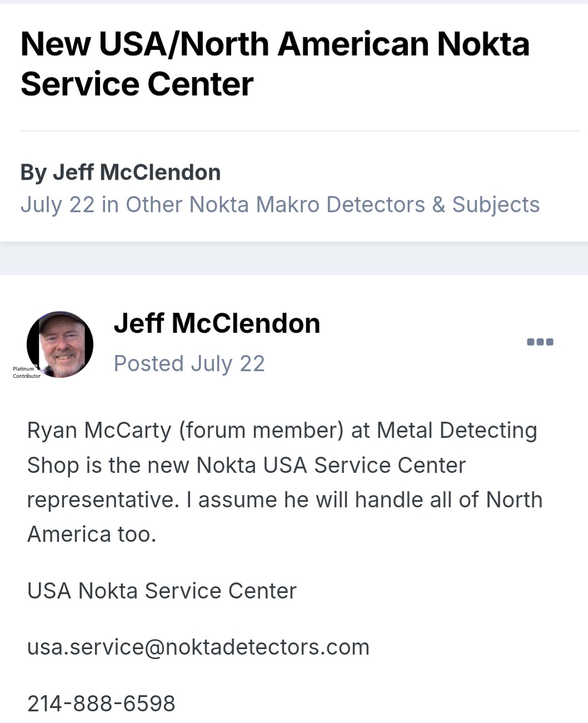Click the "Posted July 22" timestamp link

coord(189,364)
